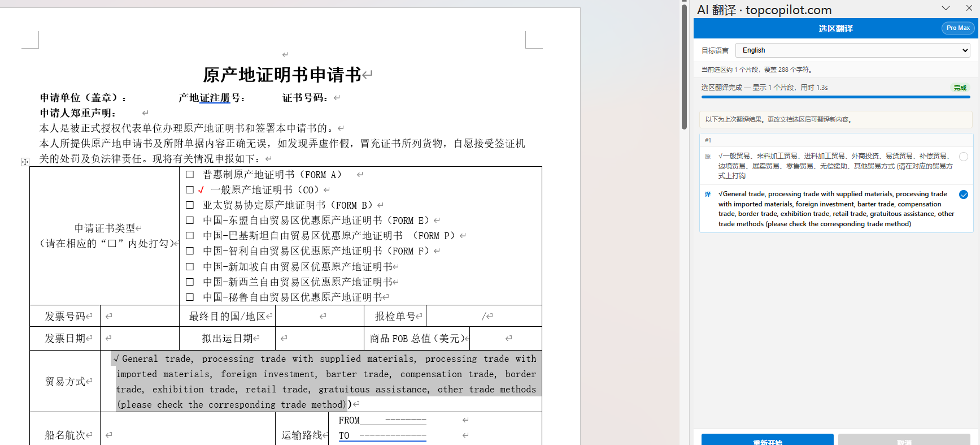Check the 亚太贸易协定 FORM B box
Viewport: 980px width, 445px height.
(190, 205)
